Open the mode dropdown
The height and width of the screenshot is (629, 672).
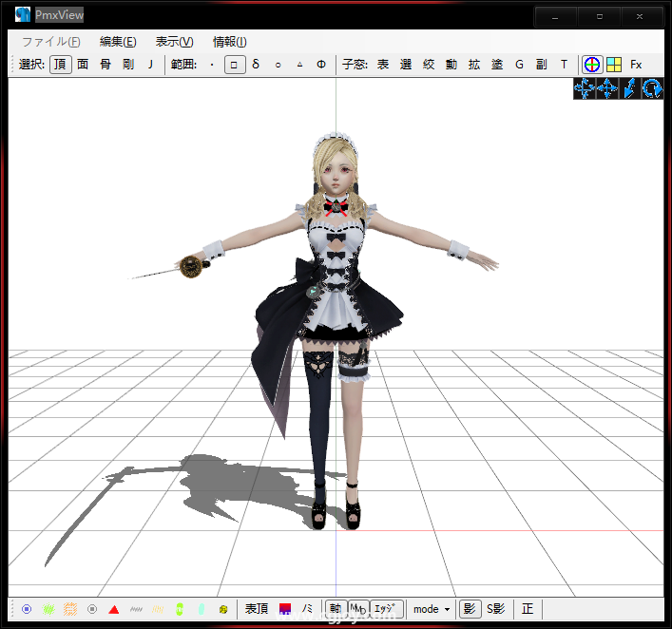tap(432, 609)
